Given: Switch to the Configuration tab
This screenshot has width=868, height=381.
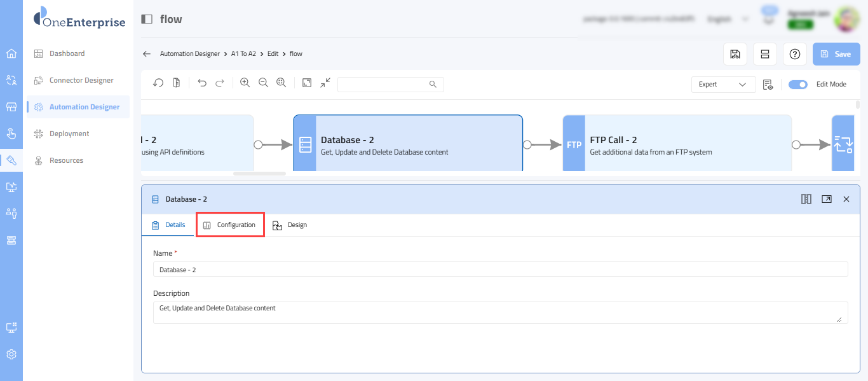Looking at the screenshot, I should coord(230,225).
